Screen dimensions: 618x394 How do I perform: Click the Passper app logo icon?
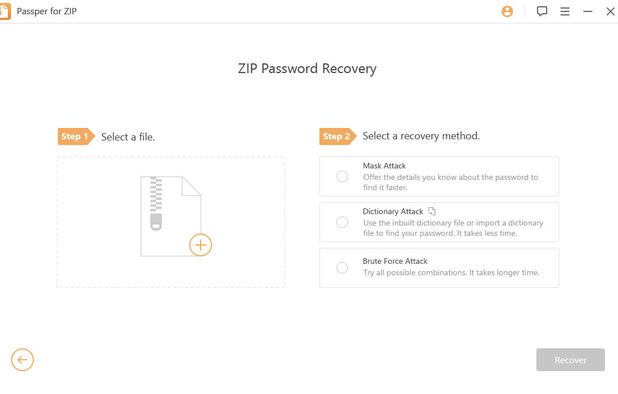point(5,11)
